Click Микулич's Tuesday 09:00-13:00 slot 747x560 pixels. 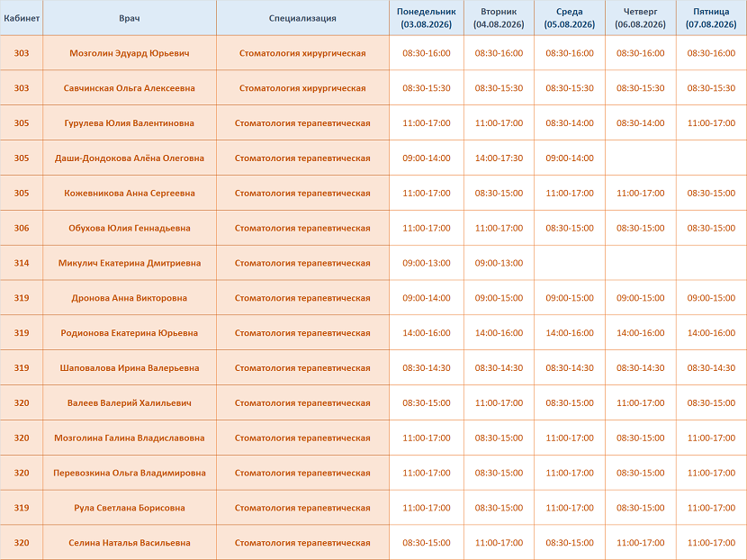(499, 263)
